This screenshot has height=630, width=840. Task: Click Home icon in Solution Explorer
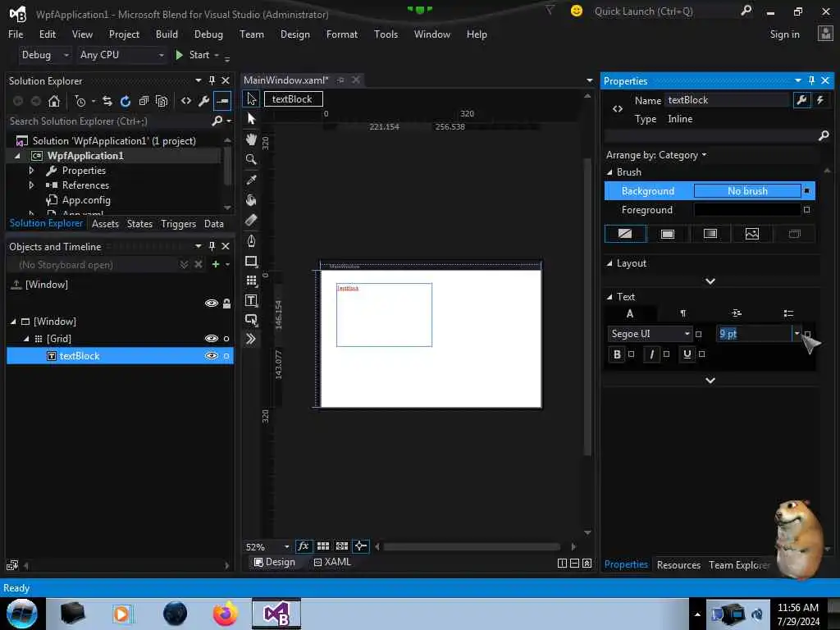[54, 101]
